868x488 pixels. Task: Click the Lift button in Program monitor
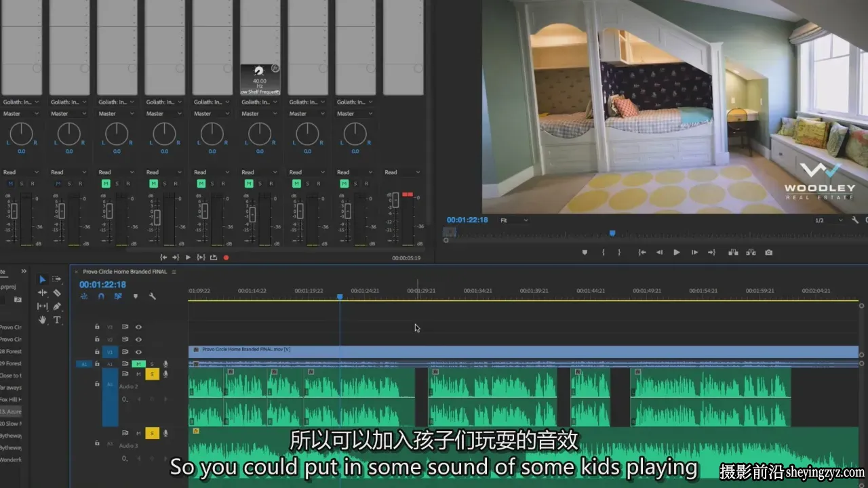point(733,252)
